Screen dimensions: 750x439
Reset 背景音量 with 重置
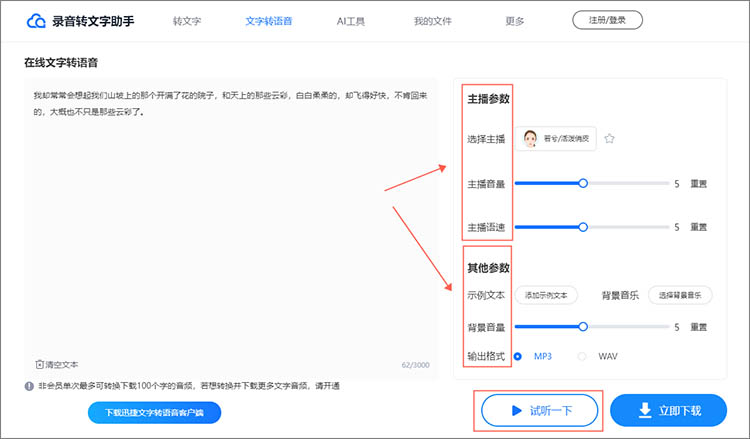pos(698,327)
